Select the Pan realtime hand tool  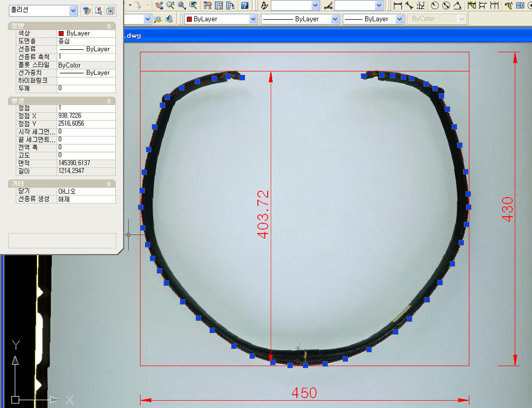(x=159, y=5)
